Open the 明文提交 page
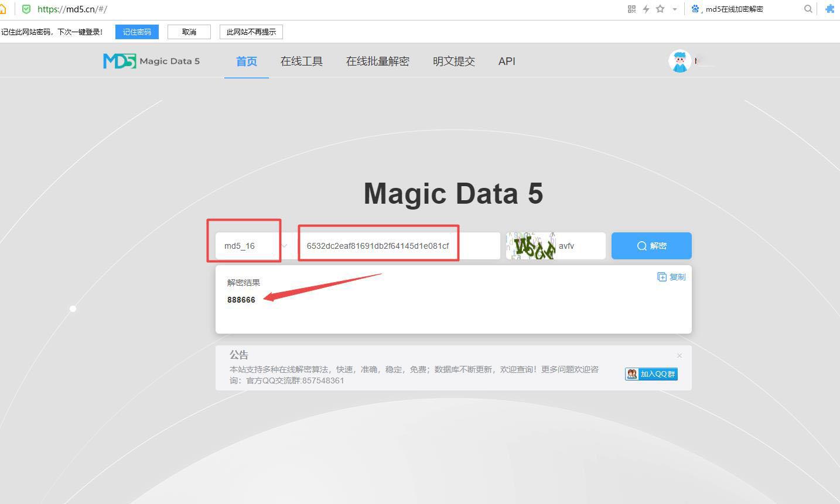The width and height of the screenshot is (840, 504). 454,61
